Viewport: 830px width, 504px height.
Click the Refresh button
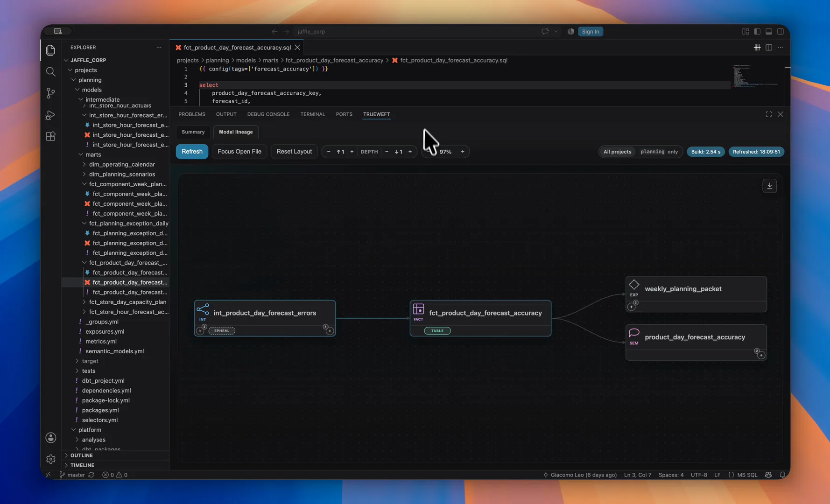click(x=192, y=152)
